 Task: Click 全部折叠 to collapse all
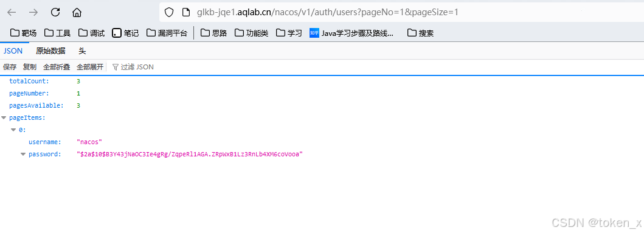coord(57,67)
